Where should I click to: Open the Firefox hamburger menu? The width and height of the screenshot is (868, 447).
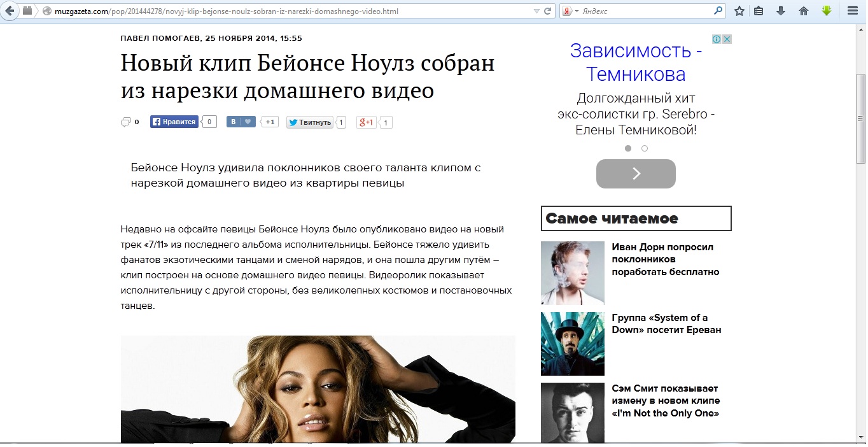[x=852, y=11]
